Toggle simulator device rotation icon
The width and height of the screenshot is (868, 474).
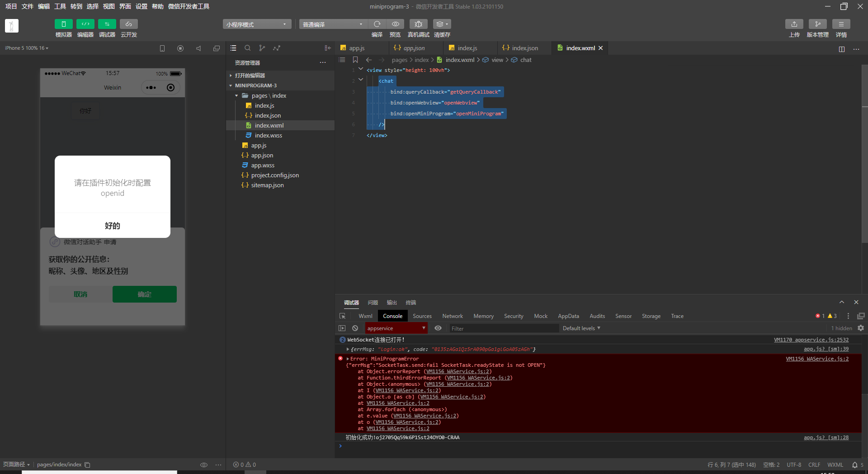[162, 48]
